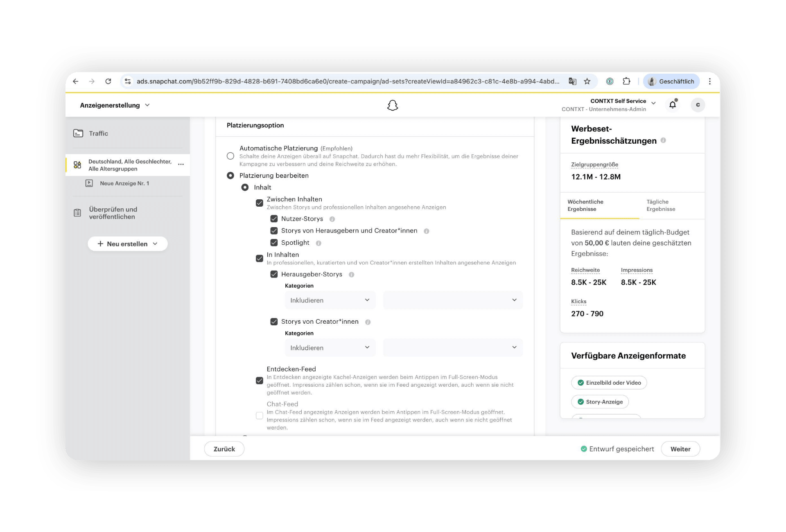Expand the Neu erstellen dropdown

pyautogui.click(x=127, y=244)
